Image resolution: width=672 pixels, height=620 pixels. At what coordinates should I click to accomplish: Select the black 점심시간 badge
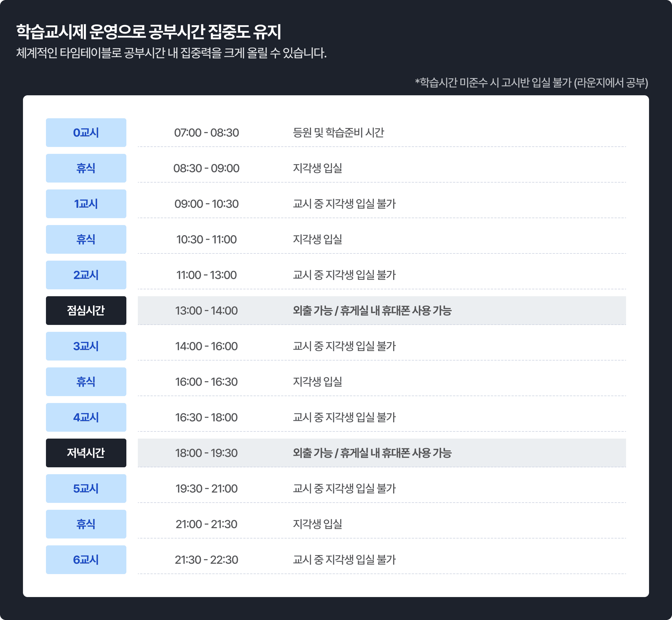pos(86,310)
